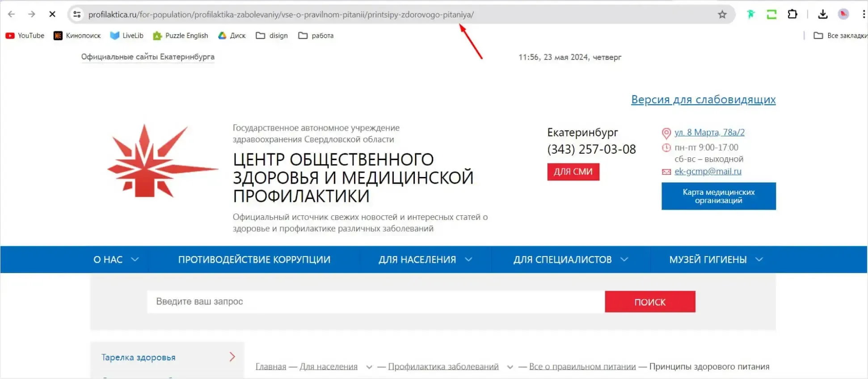Open the disign bookmarks folder
This screenshot has height=379, width=868.
pyautogui.click(x=272, y=36)
